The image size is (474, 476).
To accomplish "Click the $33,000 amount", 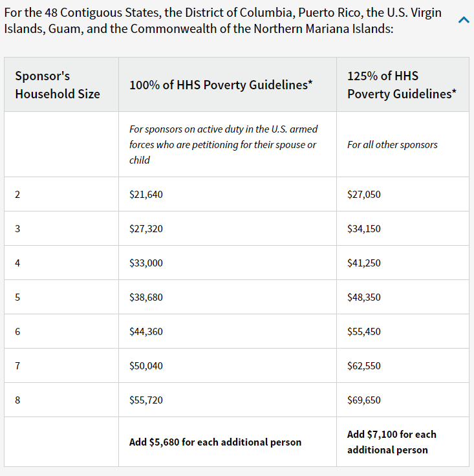I will click(146, 263).
